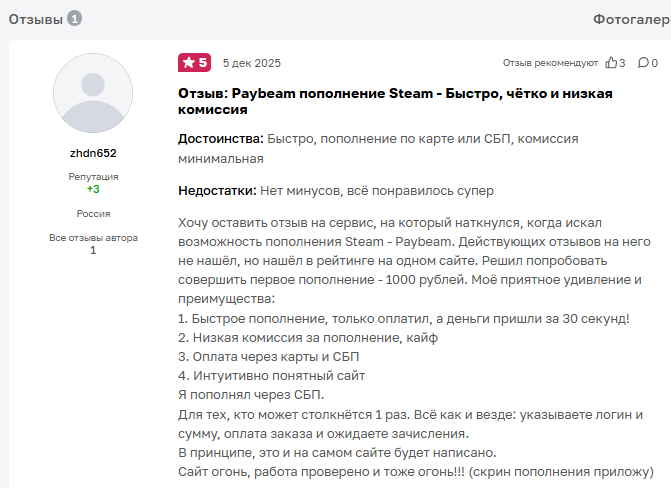The height and width of the screenshot is (488, 671).
Task: Open user profile zhdn652
Action: (93, 153)
